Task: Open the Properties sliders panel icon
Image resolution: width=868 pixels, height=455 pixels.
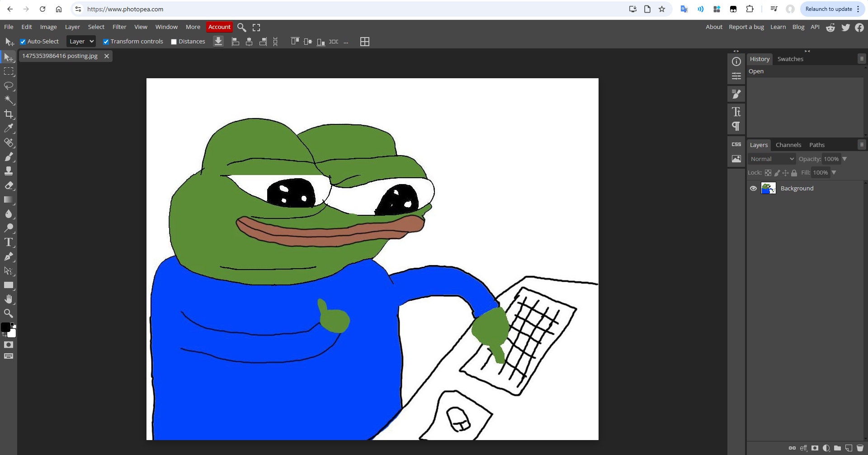Action: [736, 76]
